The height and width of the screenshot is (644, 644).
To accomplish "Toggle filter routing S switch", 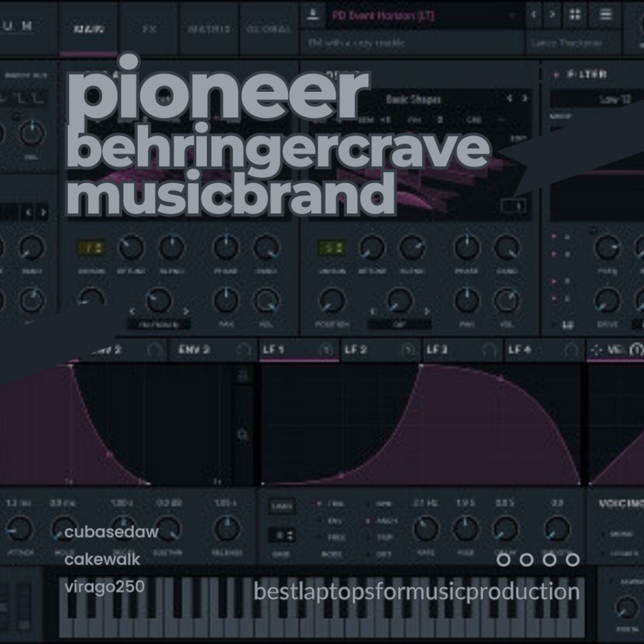I will (554, 299).
